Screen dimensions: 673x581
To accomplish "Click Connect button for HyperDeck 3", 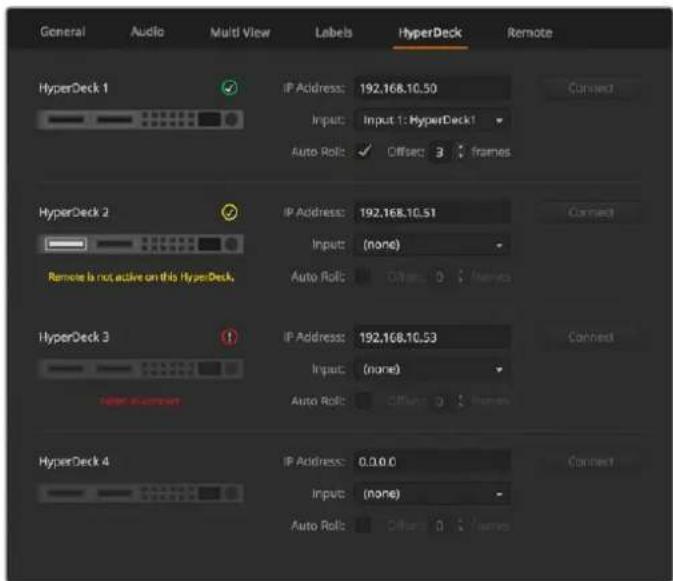I will tap(591, 337).
